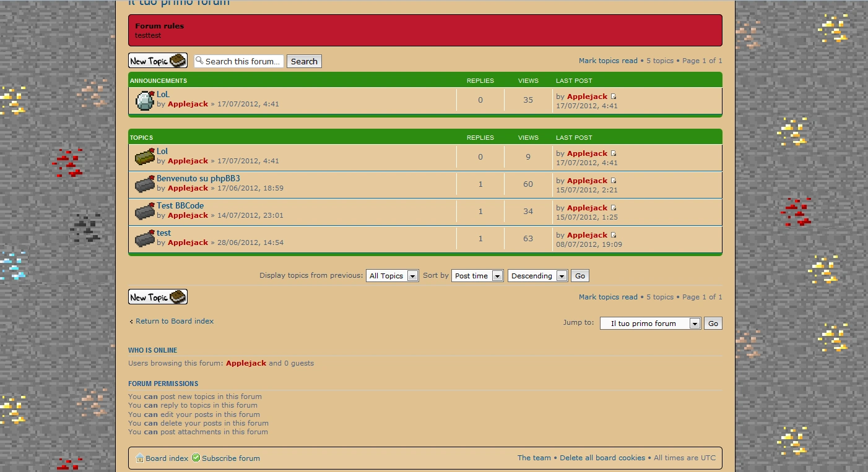Viewport: 868px width, 472px height.
Task: Click Applejack last post link in test row
Action: tap(587, 235)
